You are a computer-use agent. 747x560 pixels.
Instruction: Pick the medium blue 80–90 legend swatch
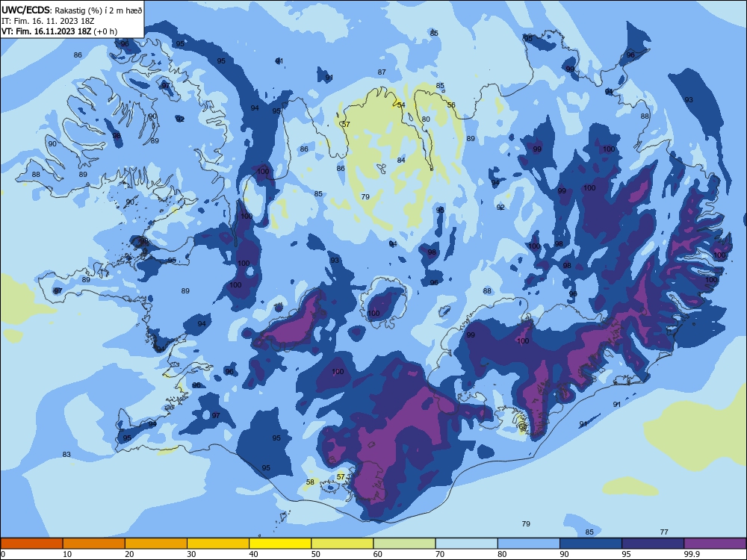tap(529, 544)
